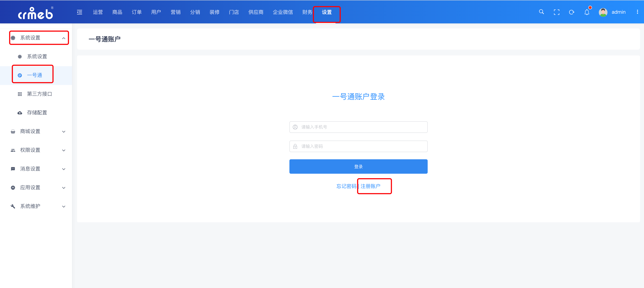Click small gear icon of 系统设置 submenu

[x=20, y=57]
